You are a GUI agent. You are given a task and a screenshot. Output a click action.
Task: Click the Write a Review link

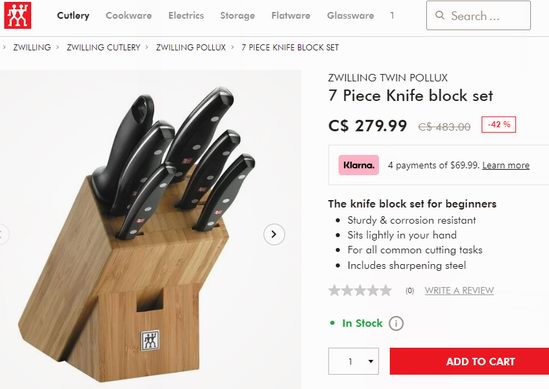tap(459, 291)
